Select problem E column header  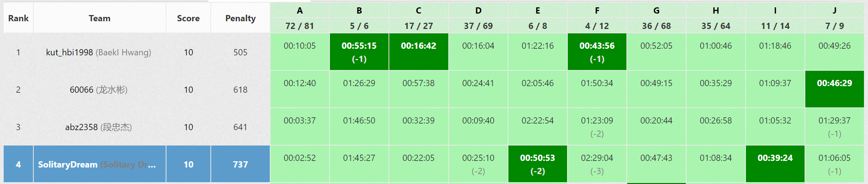[x=537, y=11]
